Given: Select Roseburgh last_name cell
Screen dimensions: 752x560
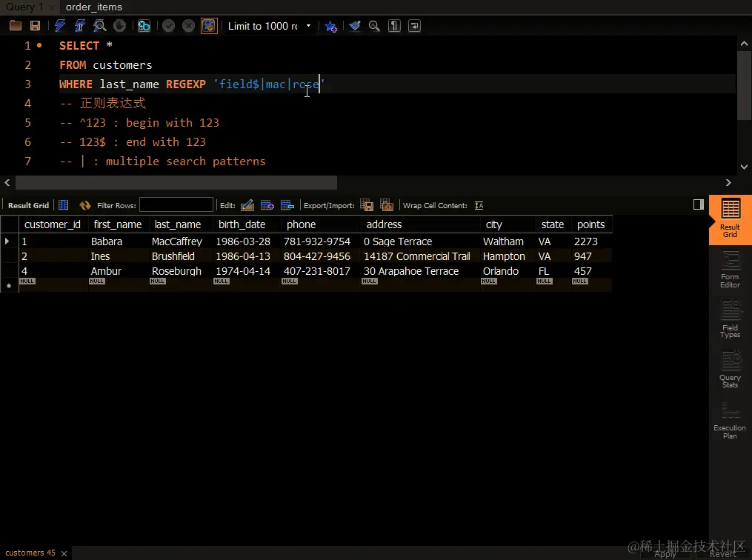Looking at the screenshot, I should [x=176, y=271].
